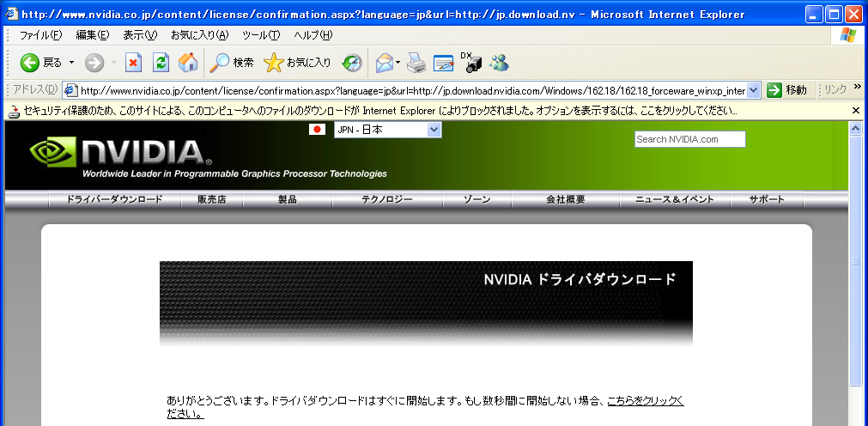Screen dimensions: 868x426
Task: Click the page icon in address bar
Action: [71, 90]
